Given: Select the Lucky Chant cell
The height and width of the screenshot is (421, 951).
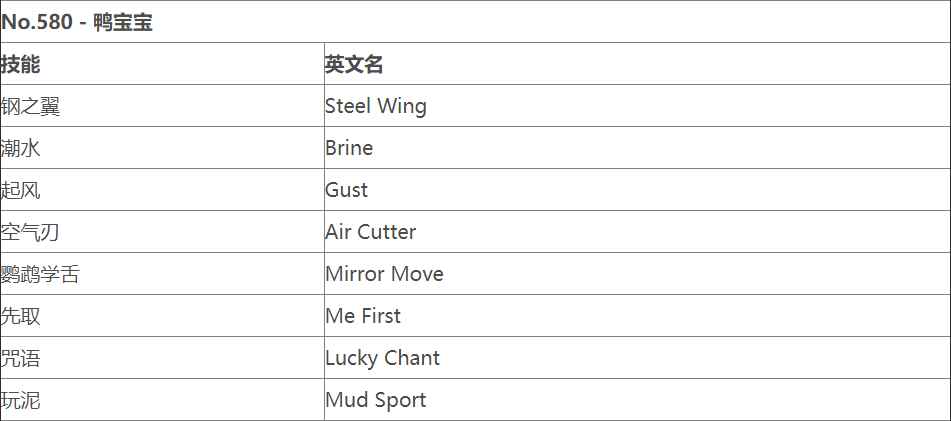Looking at the screenshot, I should point(382,358).
